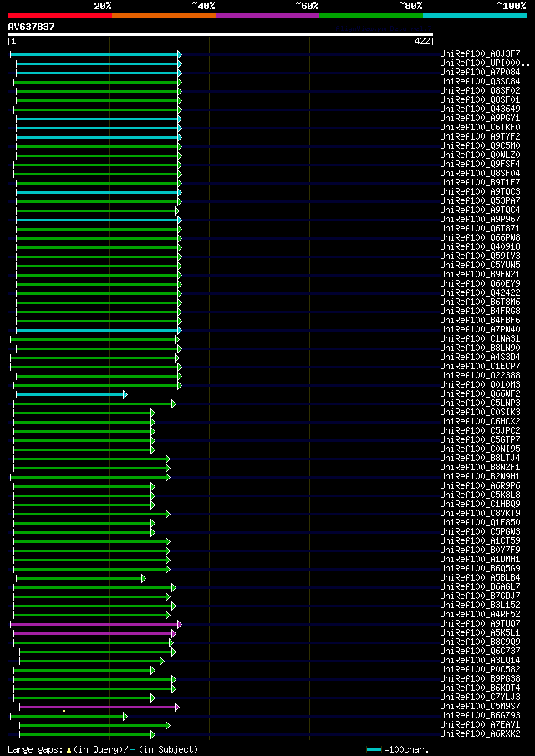Open hit UniRef100_Q3SC84
The width and height of the screenshot is (535, 756).
(x=480, y=82)
